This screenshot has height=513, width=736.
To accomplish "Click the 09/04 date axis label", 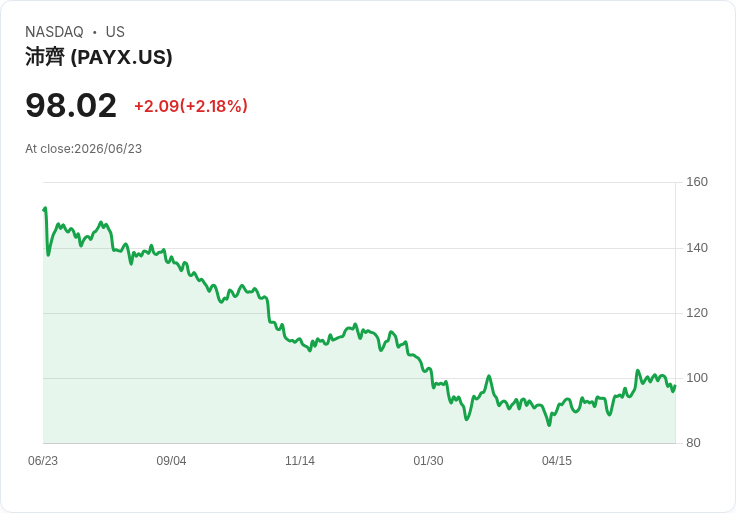I will (x=171, y=461).
